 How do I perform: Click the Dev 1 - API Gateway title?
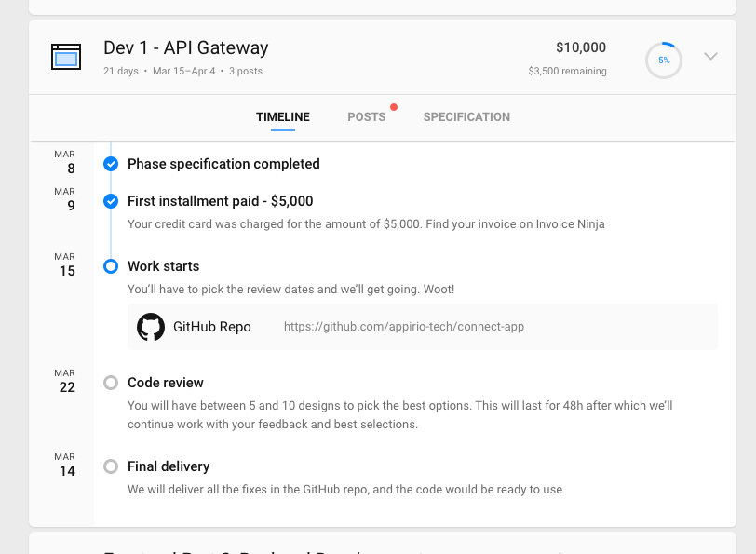(186, 47)
